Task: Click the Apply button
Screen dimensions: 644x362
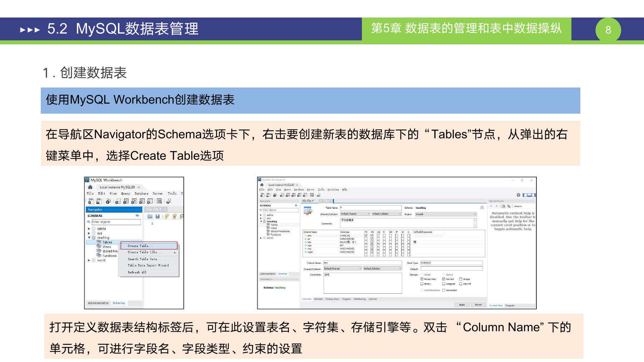Action: pos(462,305)
